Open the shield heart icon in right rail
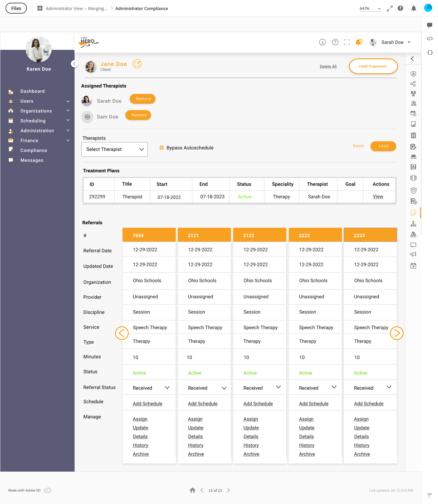Viewport: 438px width, 504px height. tap(413, 190)
